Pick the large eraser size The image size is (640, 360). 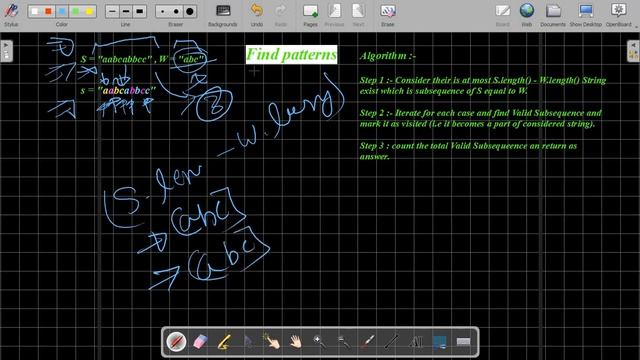tap(190, 11)
